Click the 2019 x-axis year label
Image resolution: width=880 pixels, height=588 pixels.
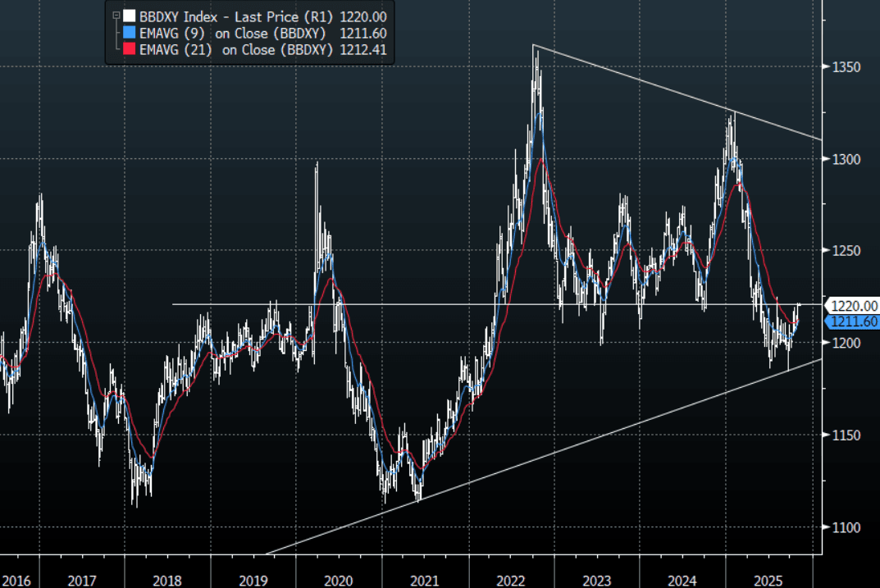point(253,581)
